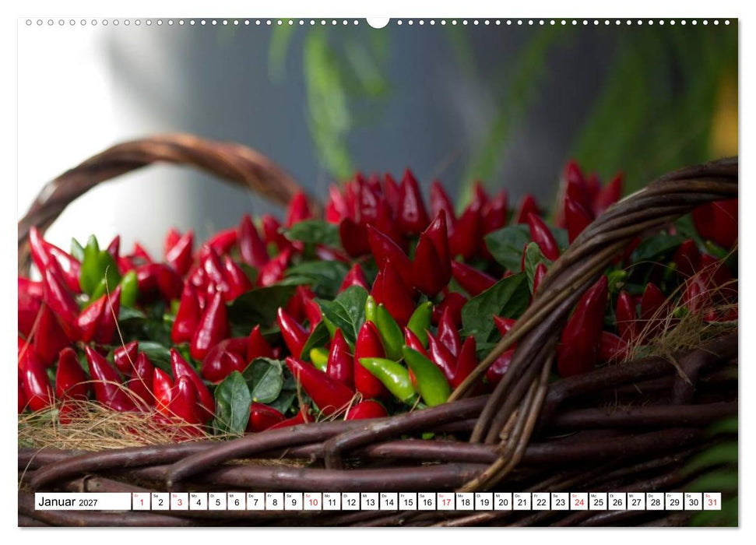Select date 15 in the calendar strip
Screen dimensions: 756x545
pyautogui.click(x=408, y=501)
